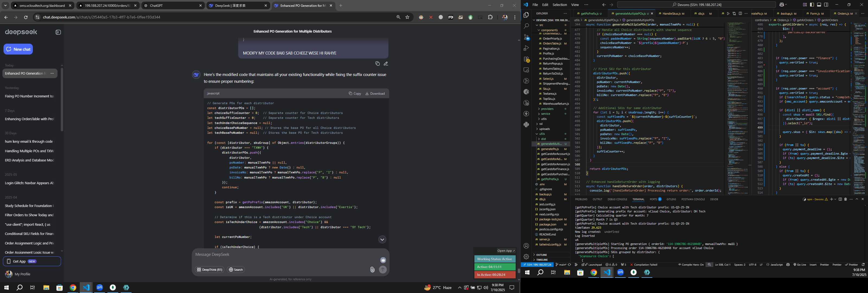Toggle Search mode in DeepSeek input
The image size is (868, 293).
pyautogui.click(x=236, y=270)
